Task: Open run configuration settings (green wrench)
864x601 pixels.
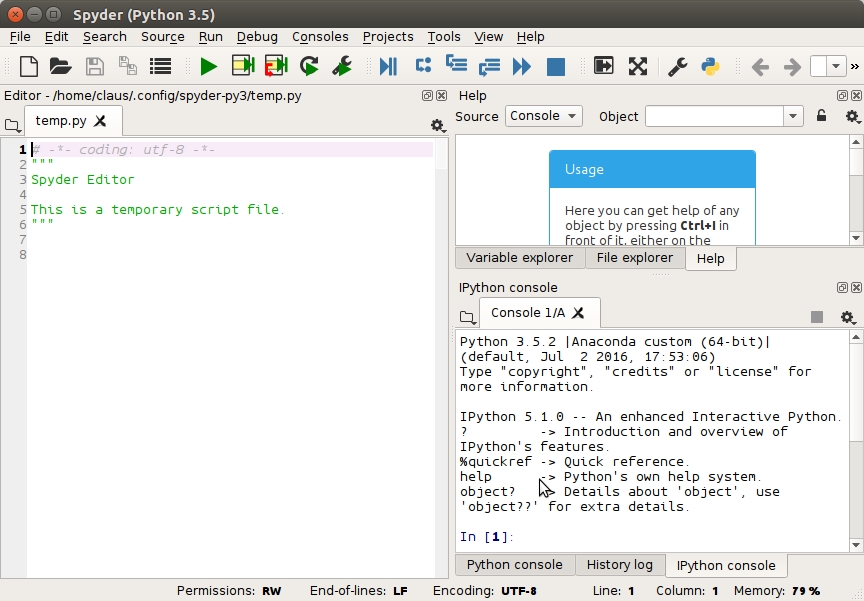Action: 342,67
